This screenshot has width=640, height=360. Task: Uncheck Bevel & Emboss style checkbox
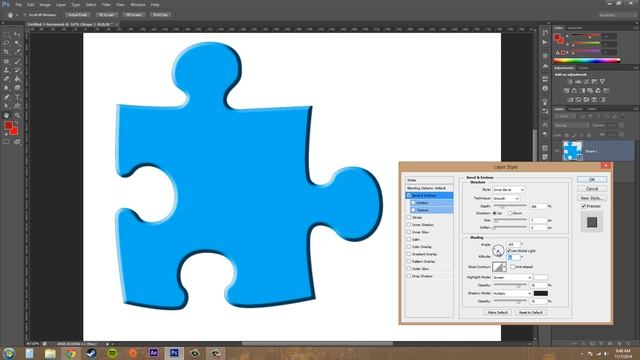coord(409,196)
